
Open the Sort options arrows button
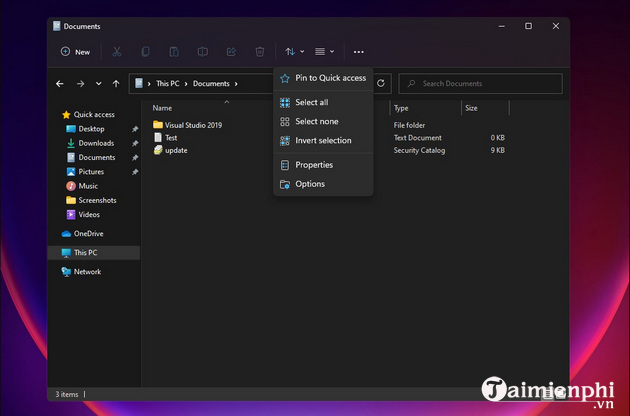pos(295,51)
